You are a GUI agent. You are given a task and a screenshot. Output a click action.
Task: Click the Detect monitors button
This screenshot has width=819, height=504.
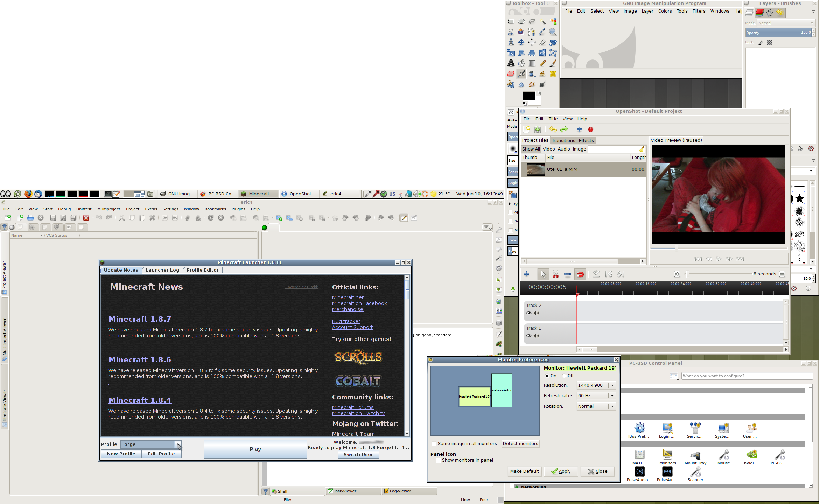520,444
